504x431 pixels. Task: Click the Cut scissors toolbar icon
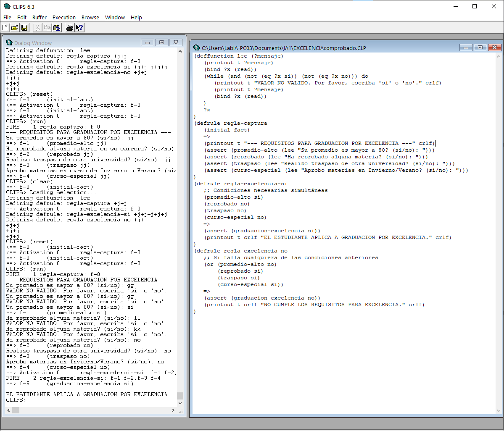[x=37, y=28]
